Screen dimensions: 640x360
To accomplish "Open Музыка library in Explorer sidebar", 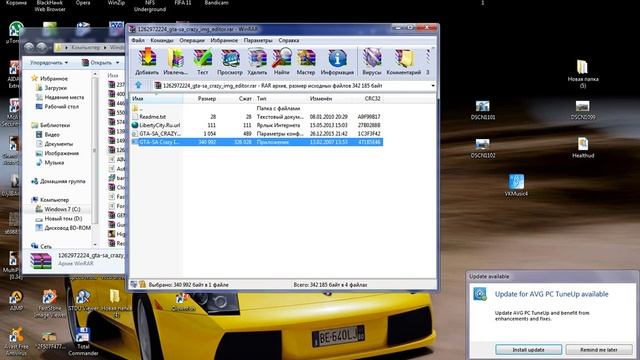I will coord(50,163).
